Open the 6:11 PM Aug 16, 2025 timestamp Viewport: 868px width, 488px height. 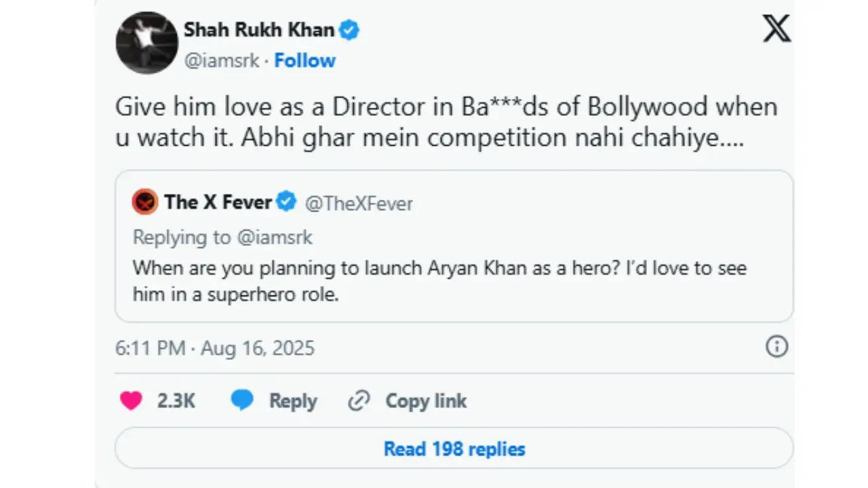pos(215,348)
